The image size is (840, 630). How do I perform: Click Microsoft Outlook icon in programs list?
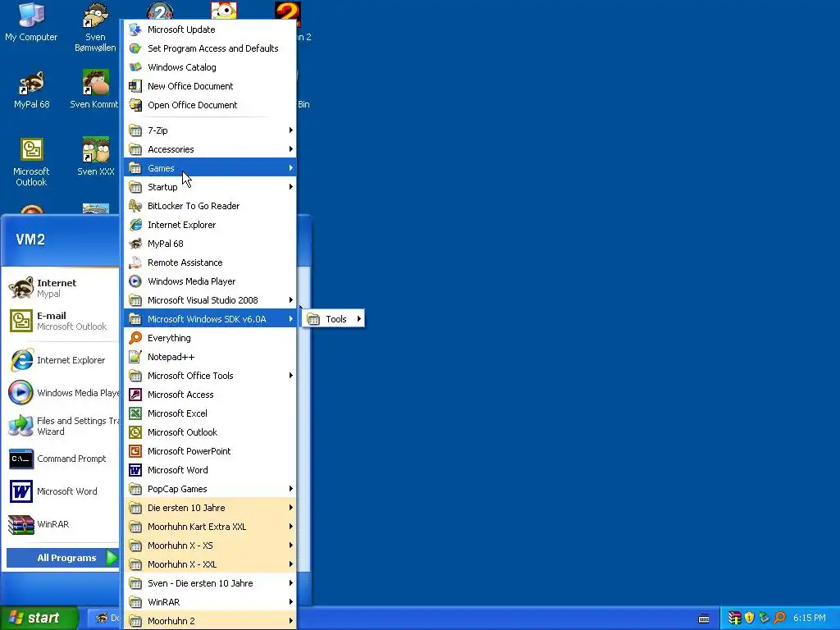click(135, 432)
